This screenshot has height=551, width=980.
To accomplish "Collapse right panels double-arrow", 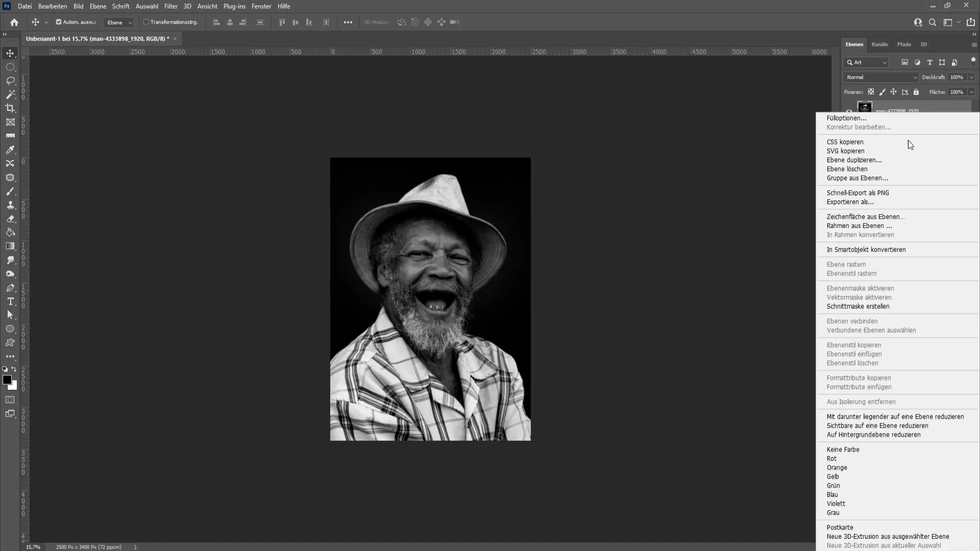I will click(974, 34).
